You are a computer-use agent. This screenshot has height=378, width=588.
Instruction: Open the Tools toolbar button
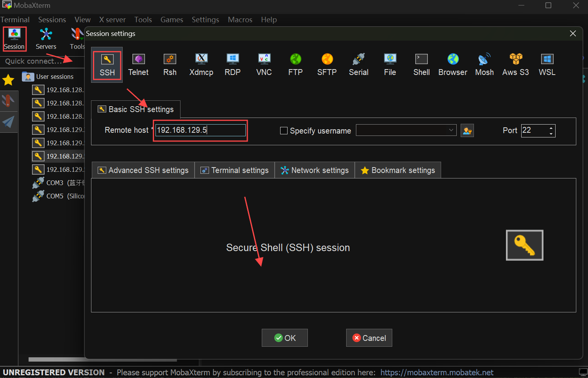click(x=77, y=39)
